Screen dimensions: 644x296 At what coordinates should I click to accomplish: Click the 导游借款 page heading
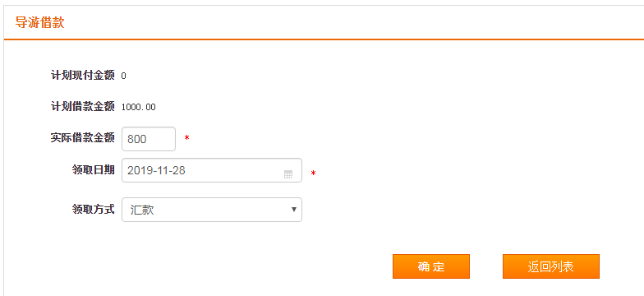[x=39, y=23]
